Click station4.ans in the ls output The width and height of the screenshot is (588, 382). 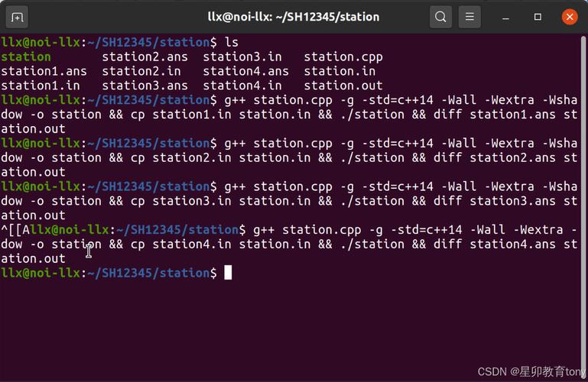click(245, 71)
